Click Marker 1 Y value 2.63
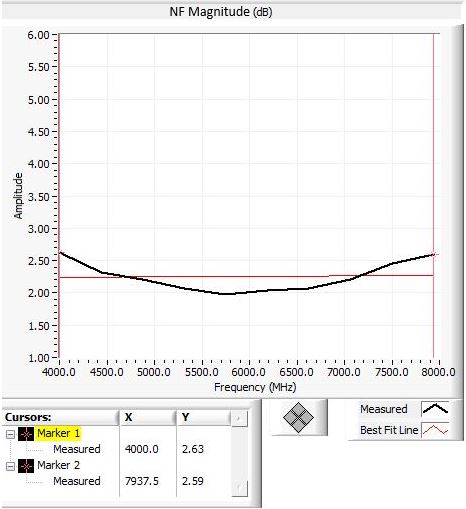Viewport: 466px width, 509px height. (193, 449)
